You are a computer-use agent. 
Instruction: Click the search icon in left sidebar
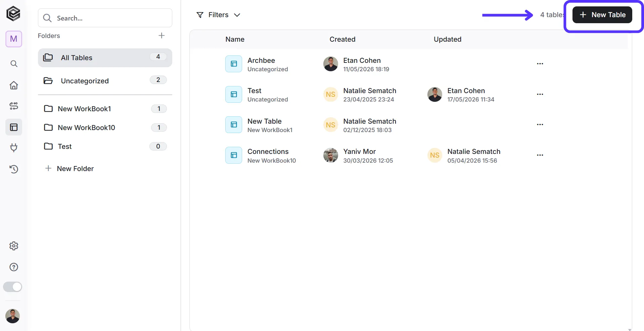tap(14, 64)
